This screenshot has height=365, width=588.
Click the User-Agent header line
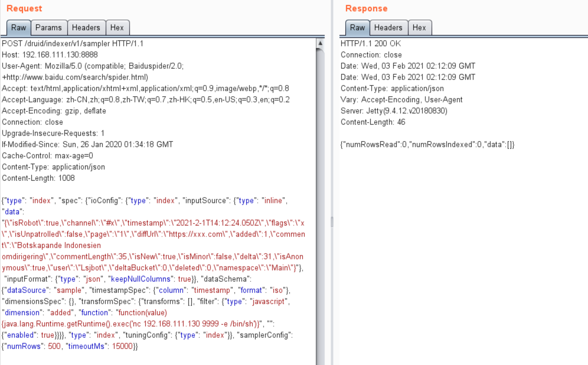93,72
